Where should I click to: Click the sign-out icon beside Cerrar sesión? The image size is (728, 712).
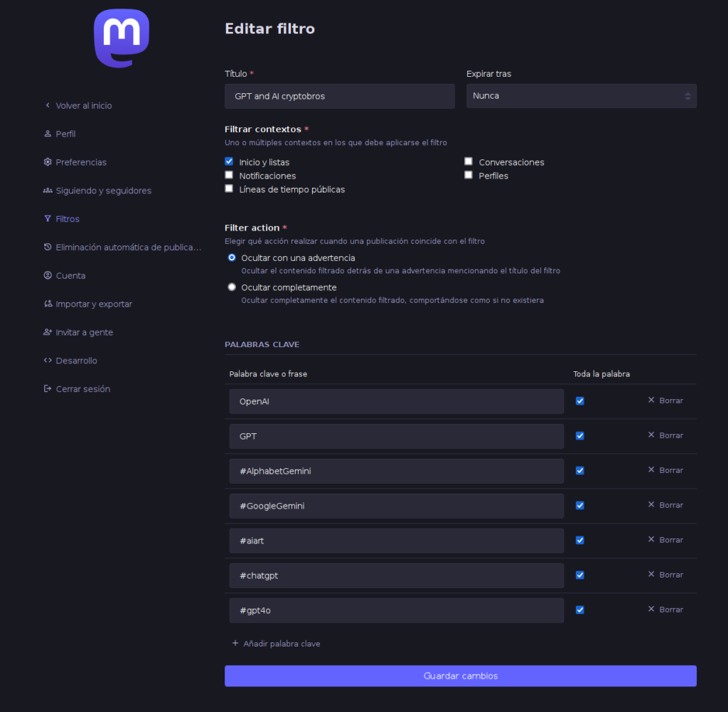(48, 389)
